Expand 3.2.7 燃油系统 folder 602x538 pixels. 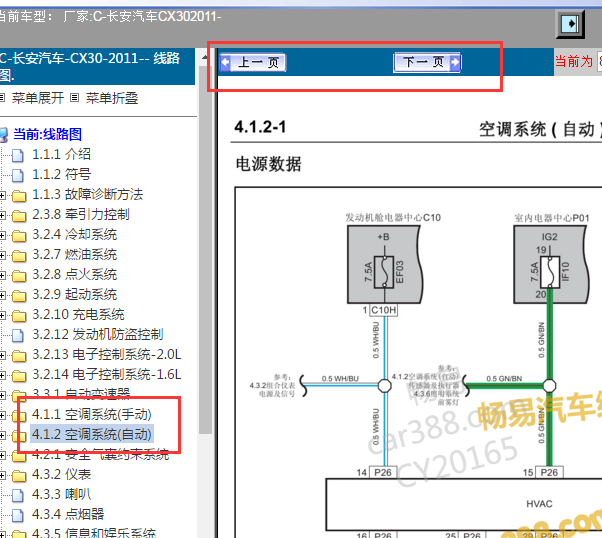pos(2,255)
